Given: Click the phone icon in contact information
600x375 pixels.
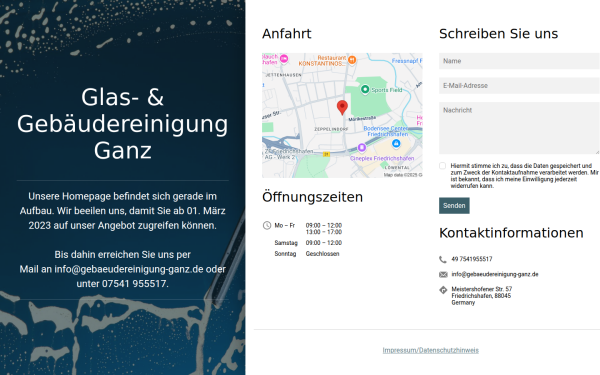Looking at the screenshot, I should (x=443, y=259).
